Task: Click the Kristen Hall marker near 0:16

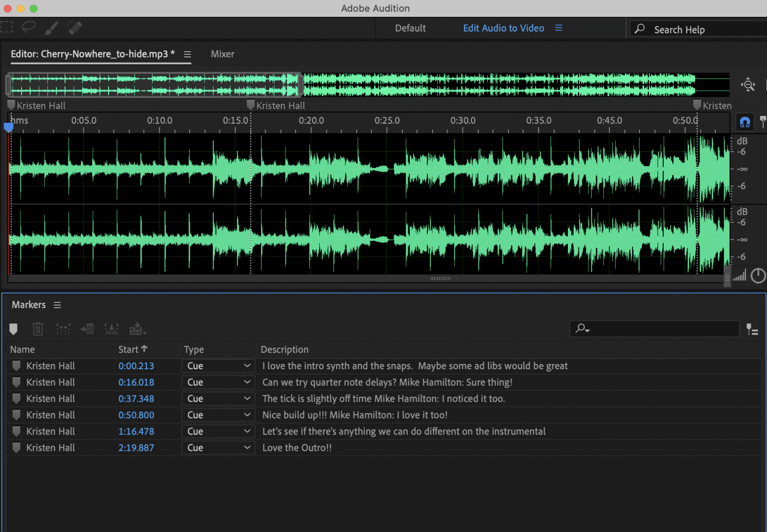Action: pos(251,105)
